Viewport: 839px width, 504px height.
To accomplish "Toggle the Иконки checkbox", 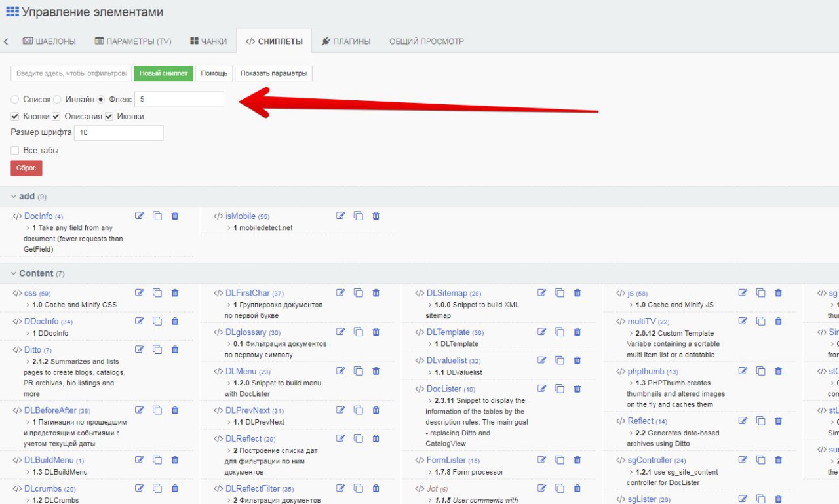I will click(x=109, y=117).
